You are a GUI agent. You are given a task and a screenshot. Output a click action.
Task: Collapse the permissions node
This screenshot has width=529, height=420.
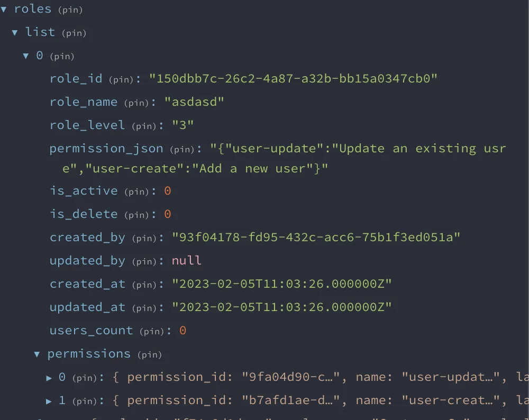click(37, 354)
